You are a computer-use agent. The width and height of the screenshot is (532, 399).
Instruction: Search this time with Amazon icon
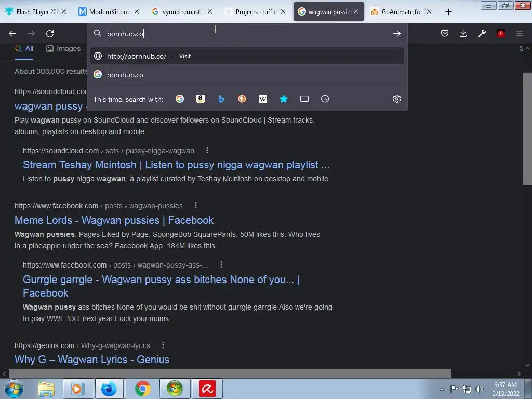[x=201, y=99]
